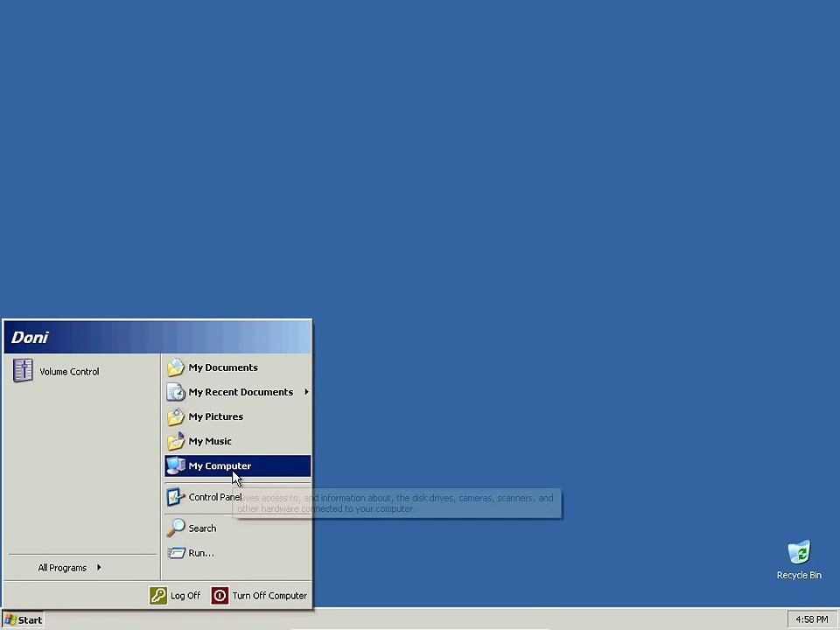The width and height of the screenshot is (840, 630).
Task: Click the Volume Control label text
Action: [x=69, y=372]
